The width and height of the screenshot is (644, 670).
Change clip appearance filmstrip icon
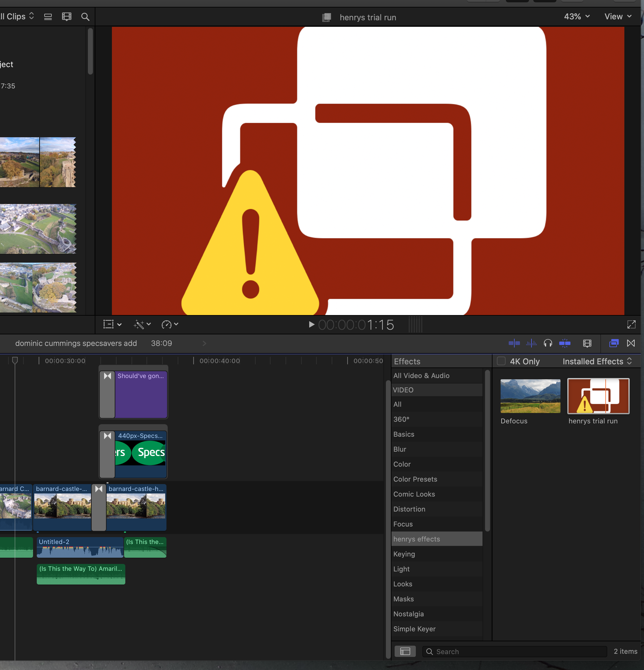click(x=587, y=343)
